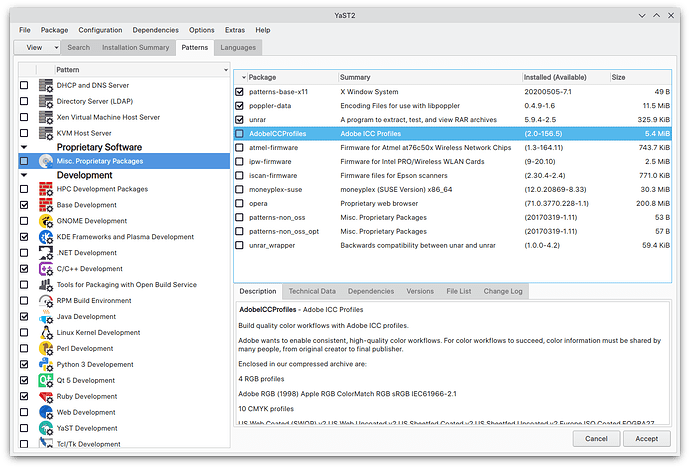690x468 pixels.
Task: Switch to the Languages tab
Action: (x=238, y=48)
